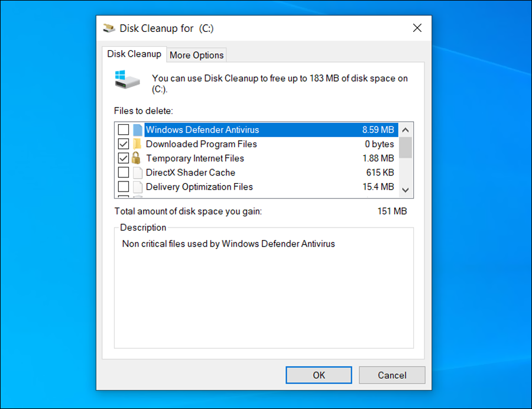Confirm cleanup with the OK button
Screen dimensions: 532x409
pyautogui.click(x=319, y=375)
